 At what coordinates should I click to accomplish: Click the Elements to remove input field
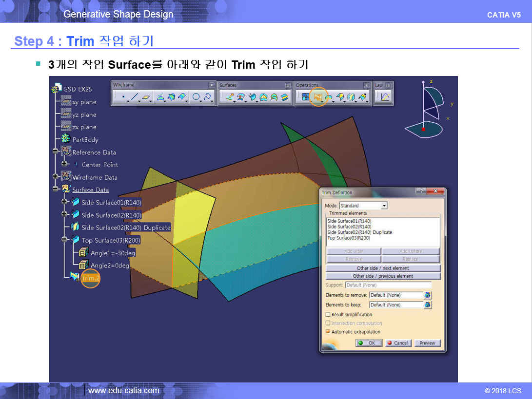395,295
